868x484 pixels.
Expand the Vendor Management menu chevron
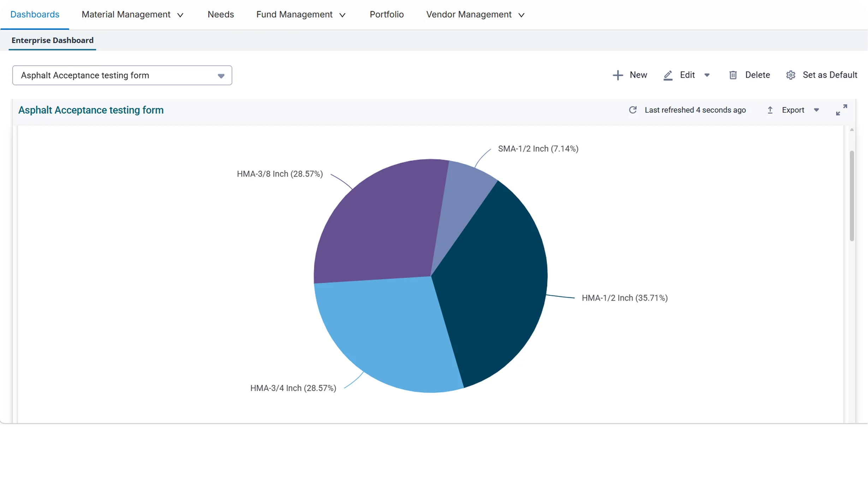[521, 15]
